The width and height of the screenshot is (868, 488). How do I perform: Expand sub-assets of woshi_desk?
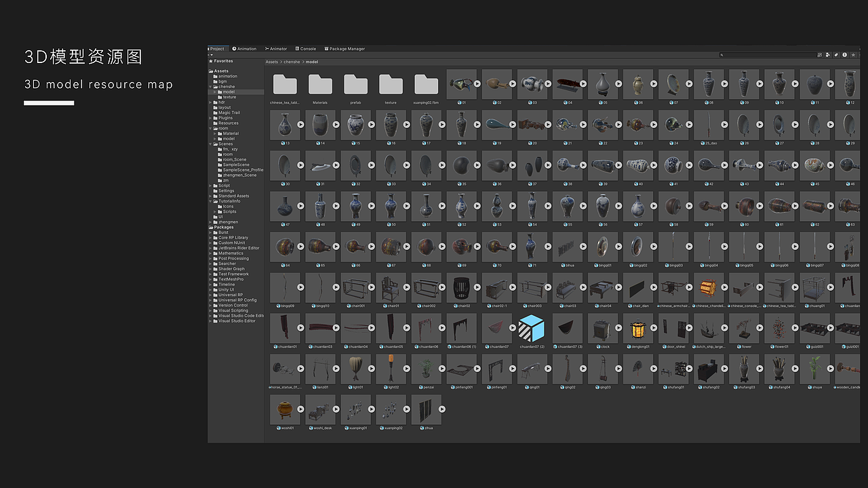tap(336, 409)
